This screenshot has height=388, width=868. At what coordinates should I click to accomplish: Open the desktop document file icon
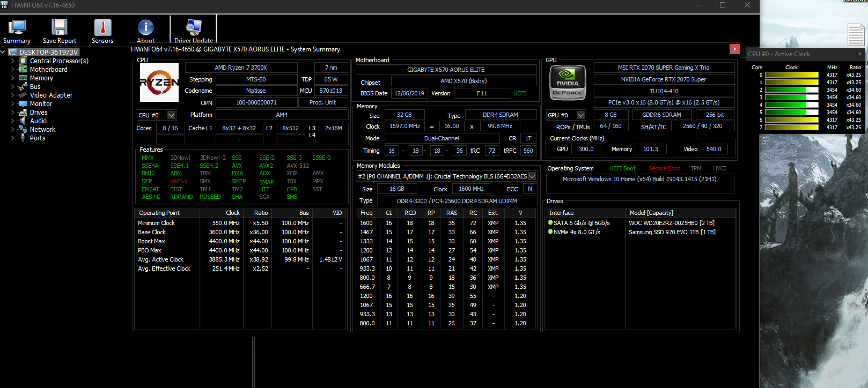[x=856, y=35]
